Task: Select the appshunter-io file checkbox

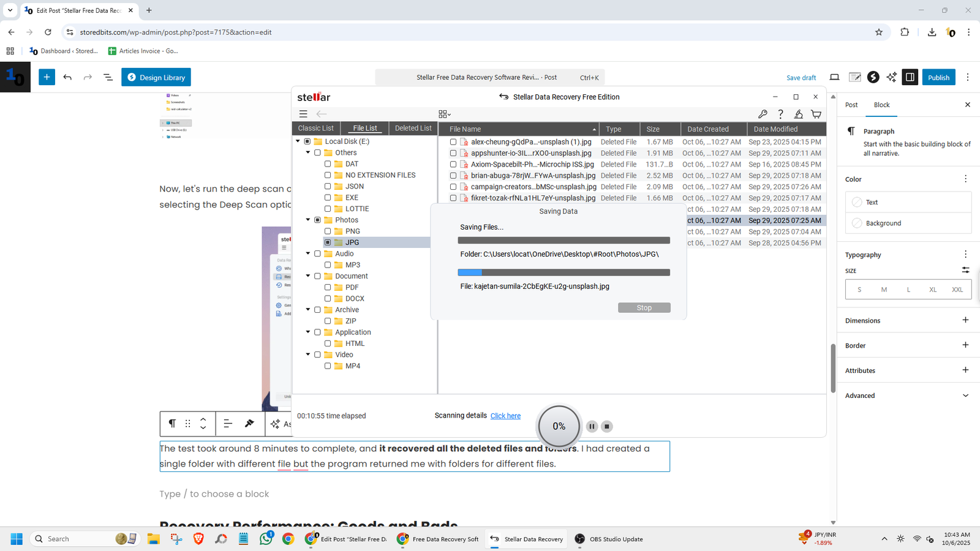Action: [453, 153]
